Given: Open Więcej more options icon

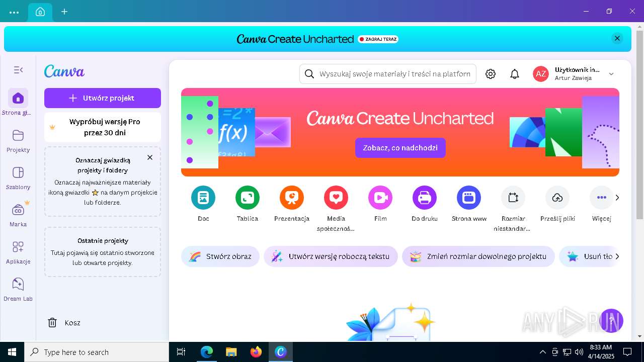Looking at the screenshot, I should pos(602,198).
